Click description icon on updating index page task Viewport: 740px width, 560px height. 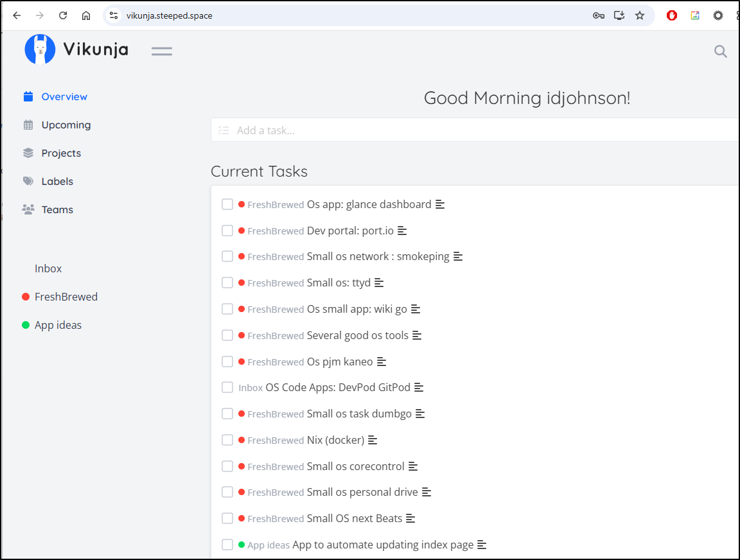pos(481,545)
